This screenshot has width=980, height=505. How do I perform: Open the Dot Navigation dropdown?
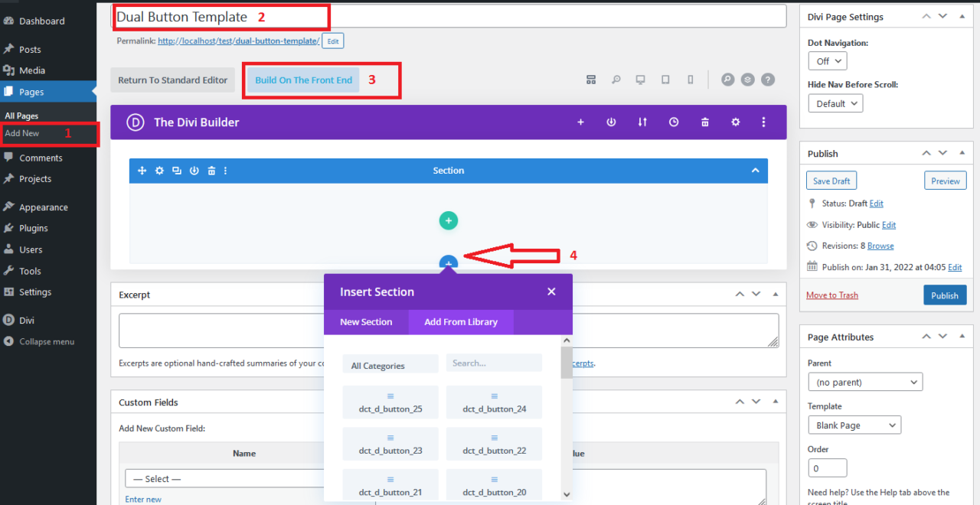tap(828, 61)
